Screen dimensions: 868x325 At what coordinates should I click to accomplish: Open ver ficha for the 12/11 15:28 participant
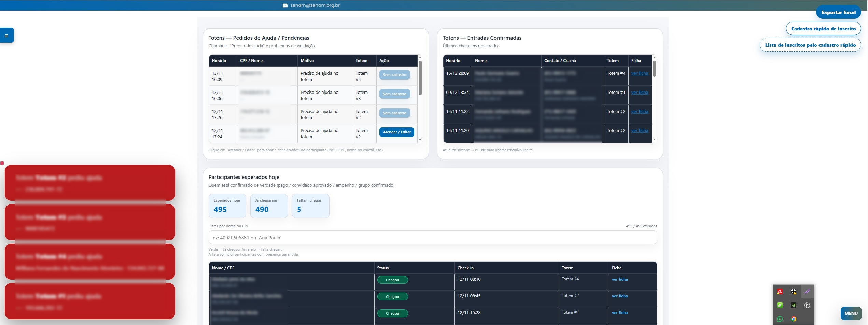620,313
